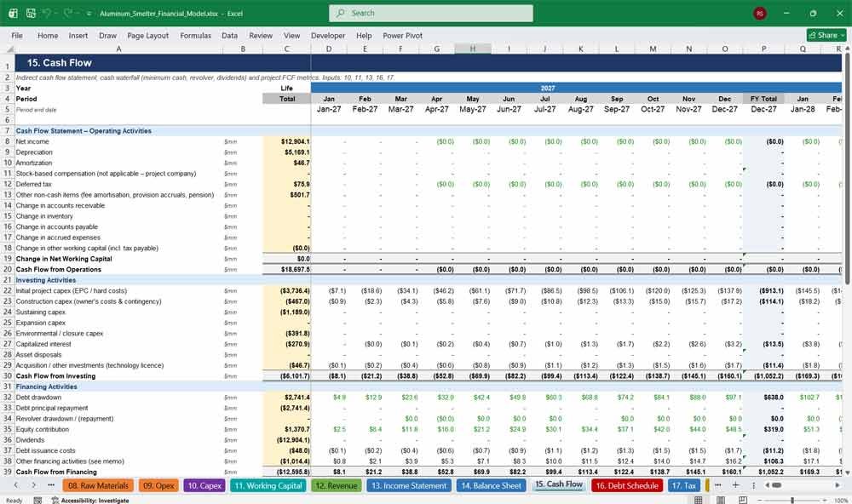Select the 2027 year banner cell
Screen dimensions: 852x504
(548, 88)
